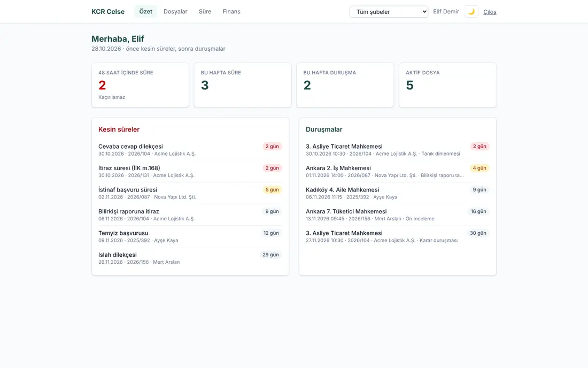Click the 30 gün hearing badge
The width and height of the screenshot is (588, 368).
(478, 233)
